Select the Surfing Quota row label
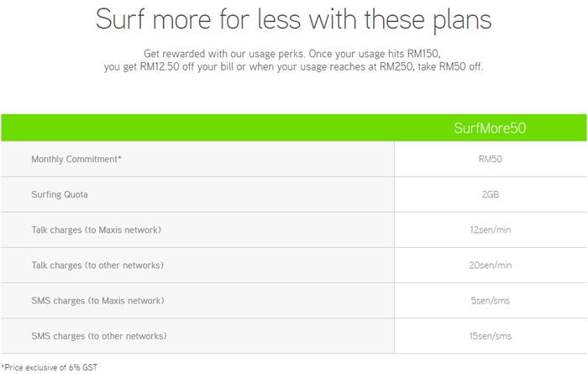 pyautogui.click(x=60, y=194)
